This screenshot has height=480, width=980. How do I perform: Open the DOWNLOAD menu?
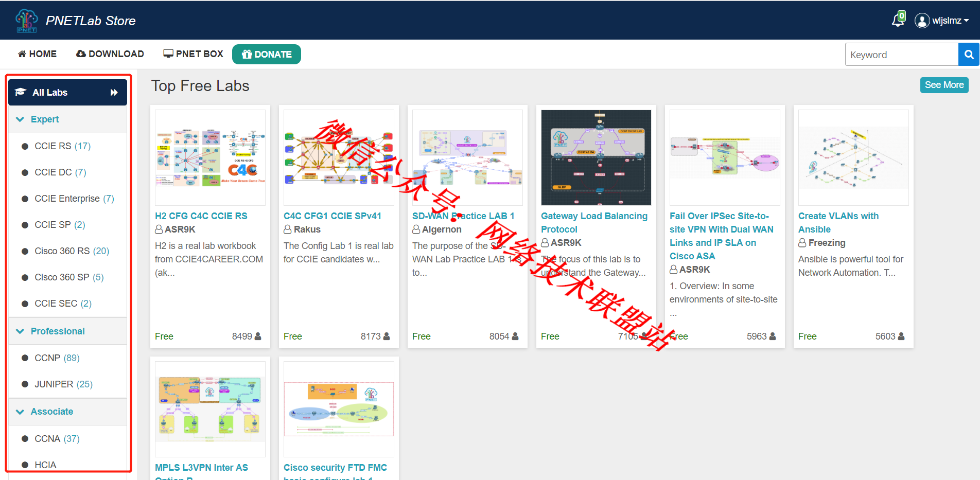click(x=110, y=54)
